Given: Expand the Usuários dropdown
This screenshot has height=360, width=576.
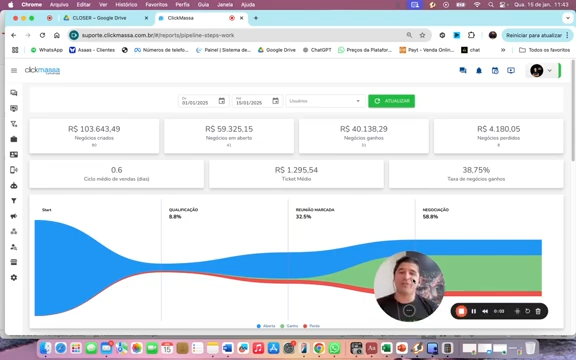Looking at the screenshot, I should point(325,101).
